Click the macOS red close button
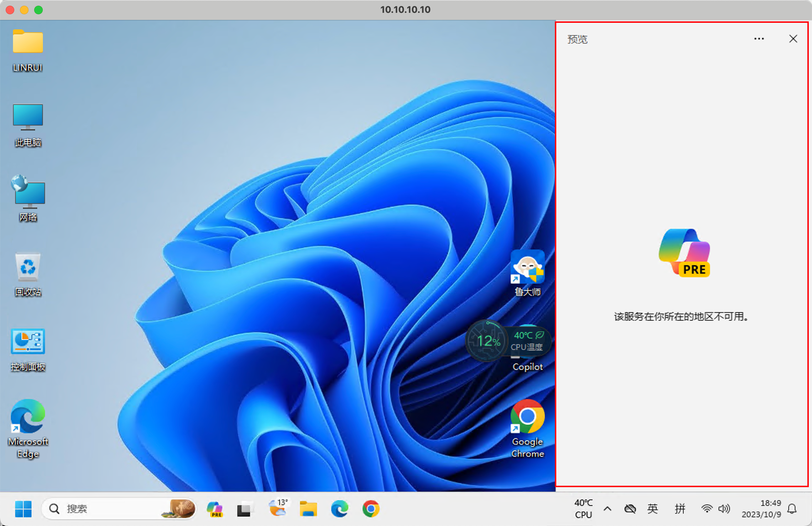 click(x=10, y=10)
